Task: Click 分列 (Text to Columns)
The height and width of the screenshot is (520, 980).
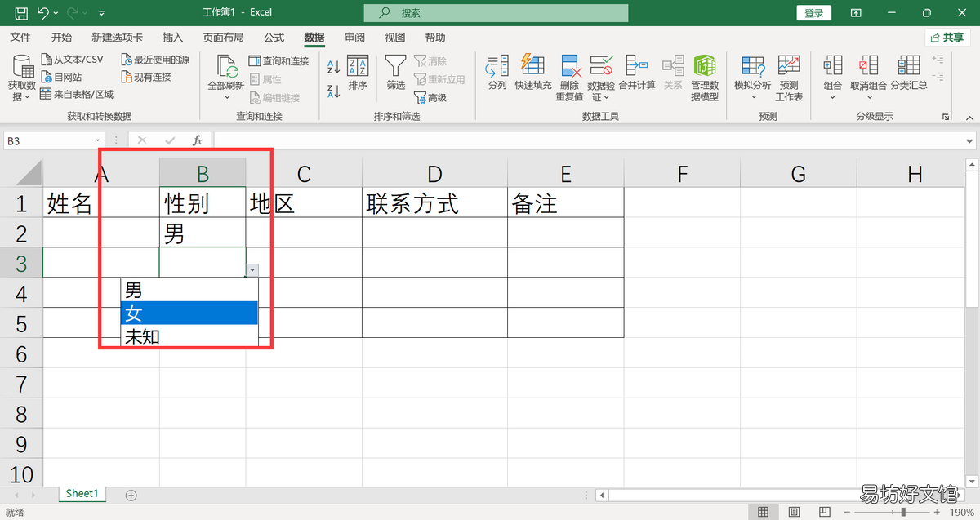Action: coord(497,73)
